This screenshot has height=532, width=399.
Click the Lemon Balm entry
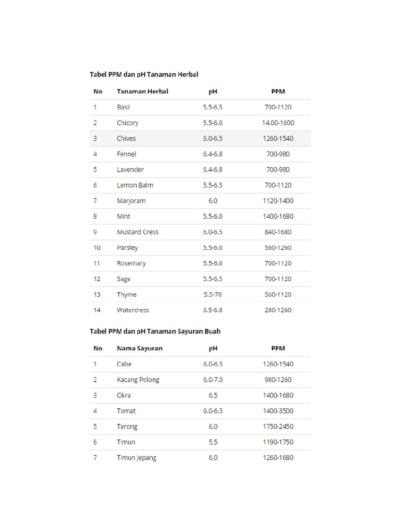(x=135, y=185)
